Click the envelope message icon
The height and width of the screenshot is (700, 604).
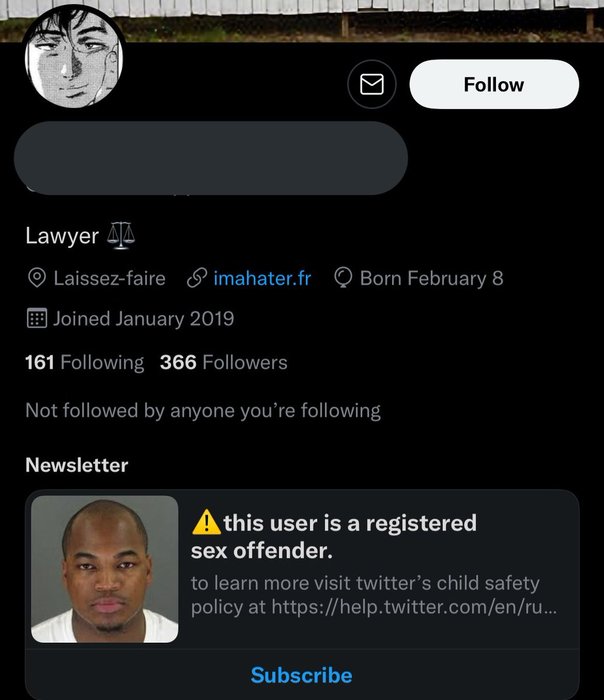pos(372,85)
